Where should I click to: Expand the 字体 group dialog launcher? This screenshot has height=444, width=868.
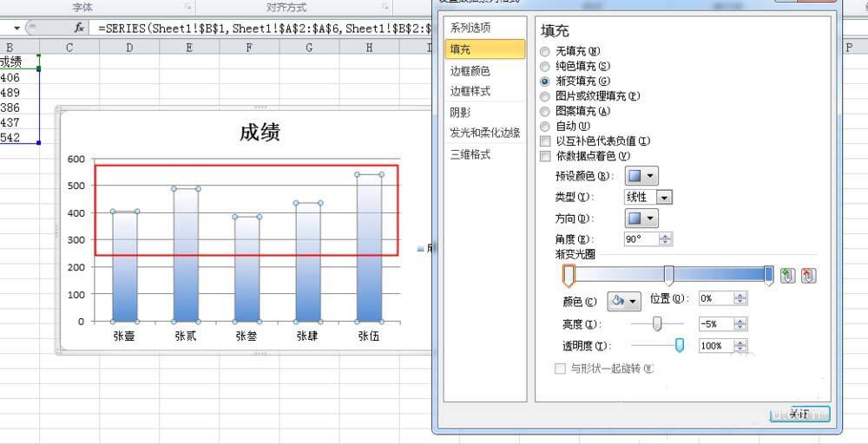click(188, 7)
